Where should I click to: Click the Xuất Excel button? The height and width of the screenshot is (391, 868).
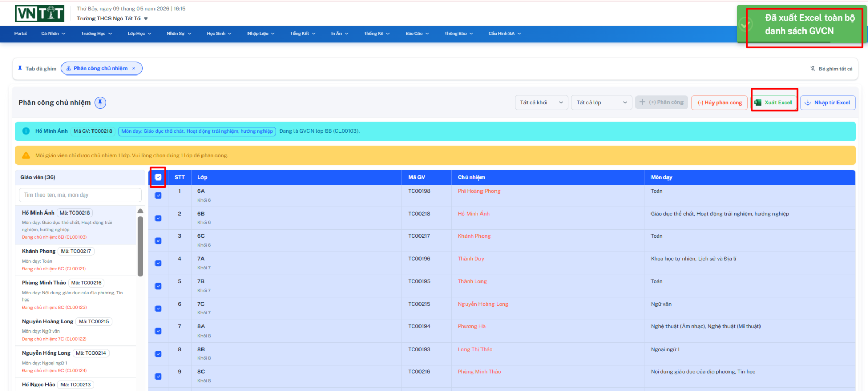pos(774,102)
